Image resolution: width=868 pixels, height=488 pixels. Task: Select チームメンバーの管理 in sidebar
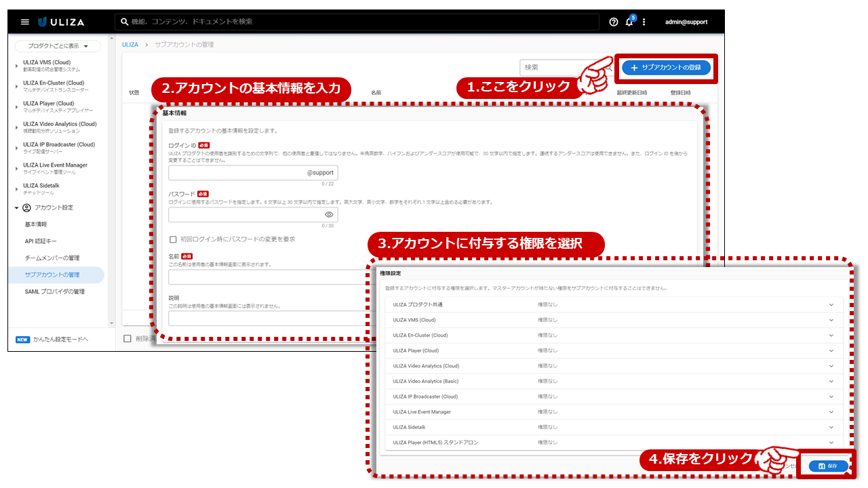pyautogui.click(x=52, y=258)
